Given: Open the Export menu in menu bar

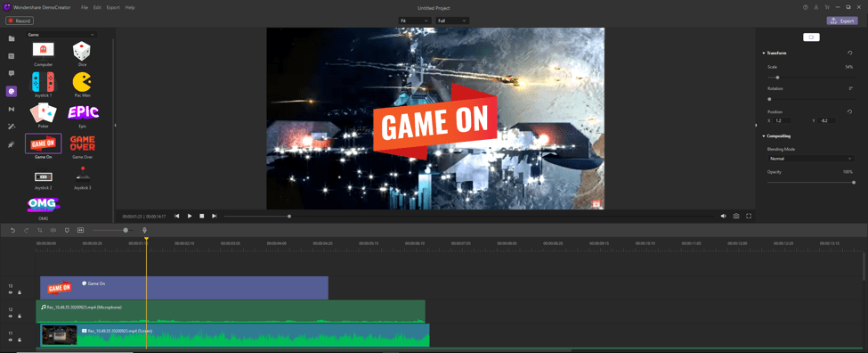Looking at the screenshot, I should click(113, 8).
